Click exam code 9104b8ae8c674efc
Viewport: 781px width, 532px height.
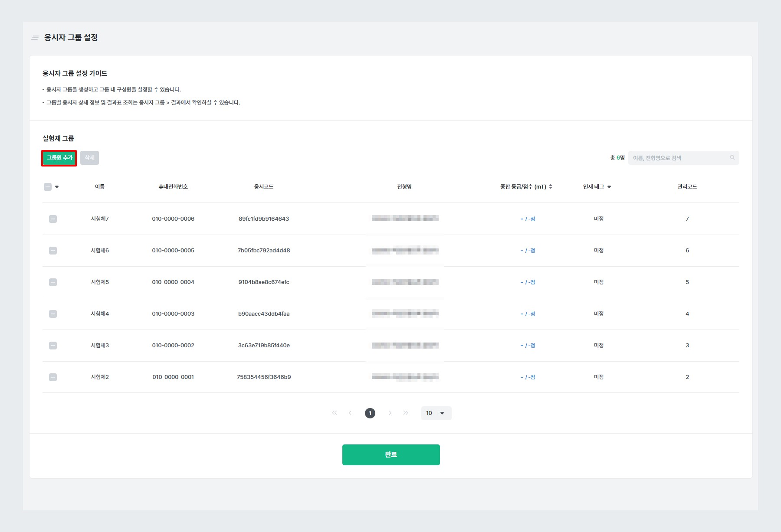tap(264, 282)
